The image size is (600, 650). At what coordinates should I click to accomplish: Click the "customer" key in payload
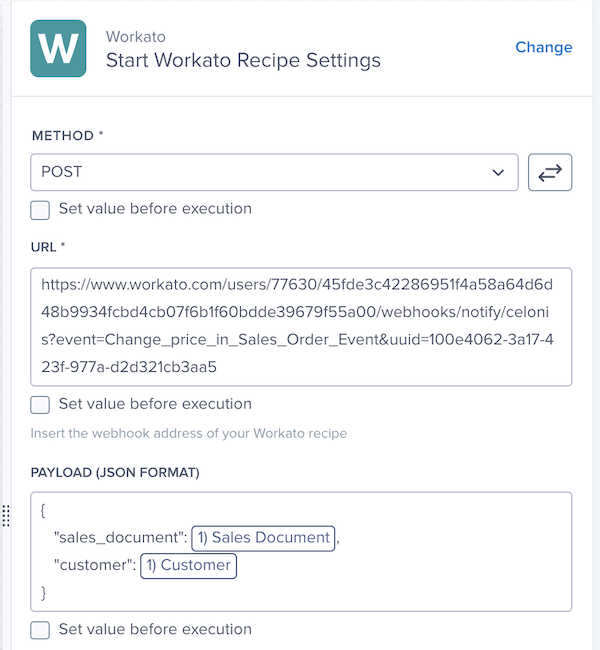pos(94,566)
